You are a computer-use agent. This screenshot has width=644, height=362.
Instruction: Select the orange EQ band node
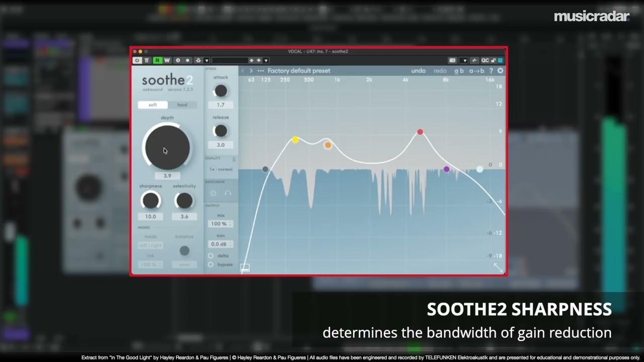pyautogui.click(x=328, y=145)
